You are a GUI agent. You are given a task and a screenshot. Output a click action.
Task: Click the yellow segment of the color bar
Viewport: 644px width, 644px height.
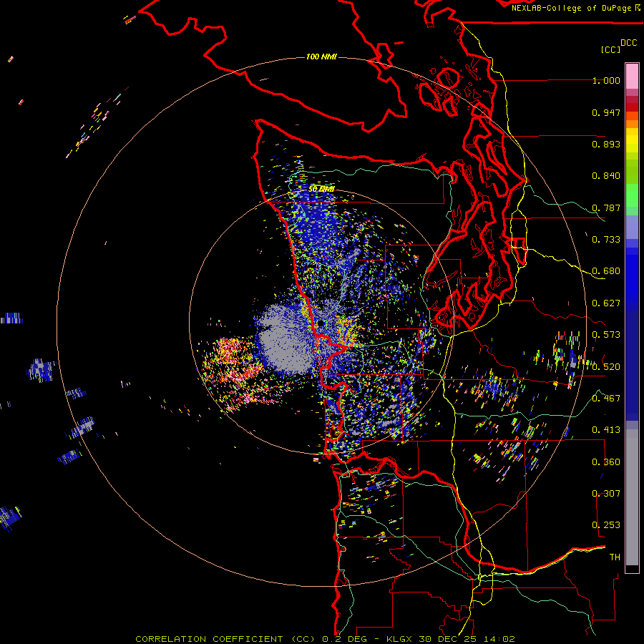click(x=632, y=140)
